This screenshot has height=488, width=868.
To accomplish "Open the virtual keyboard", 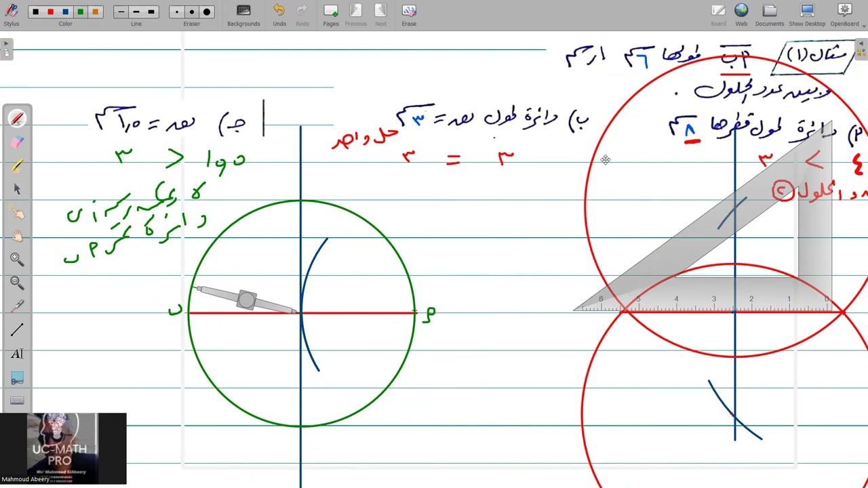I will [17, 401].
